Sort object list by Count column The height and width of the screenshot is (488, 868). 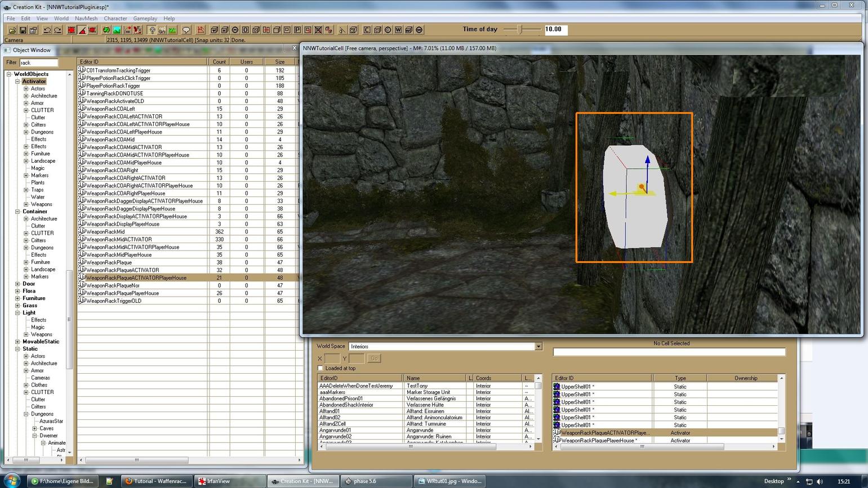(219, 62)
